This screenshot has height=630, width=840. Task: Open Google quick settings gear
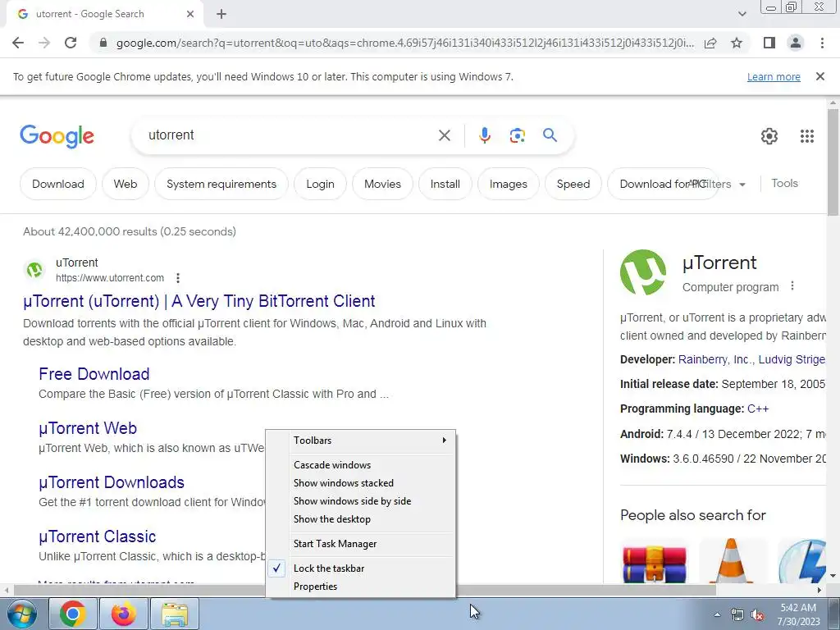pos(769,136)
